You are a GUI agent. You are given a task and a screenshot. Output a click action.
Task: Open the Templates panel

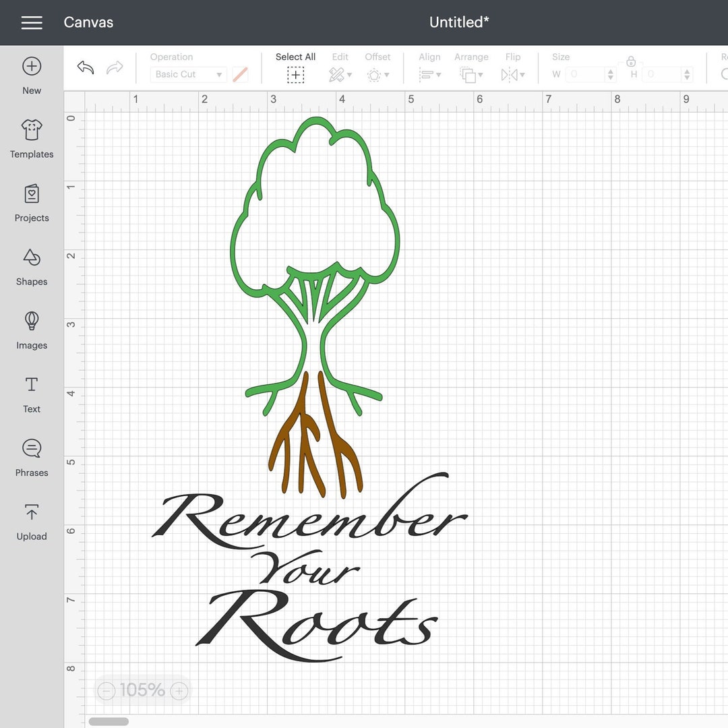tap(32, 140)
